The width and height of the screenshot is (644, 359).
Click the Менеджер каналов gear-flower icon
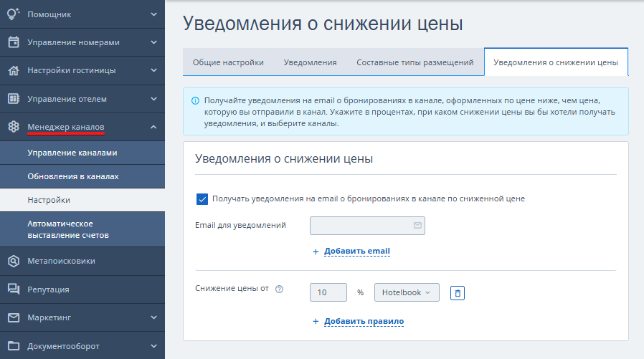(x=14, y=127)
